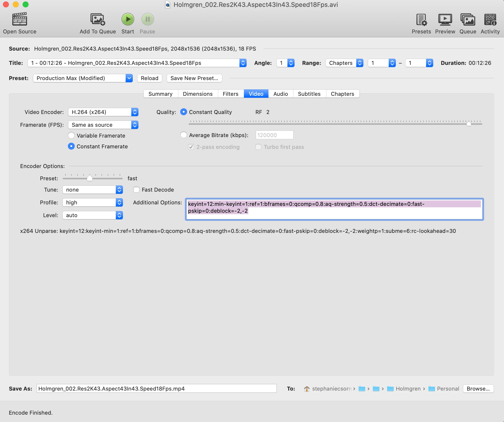Open the Presets panel icon
The height and width of the screenshot is (422, 504).
421,19
